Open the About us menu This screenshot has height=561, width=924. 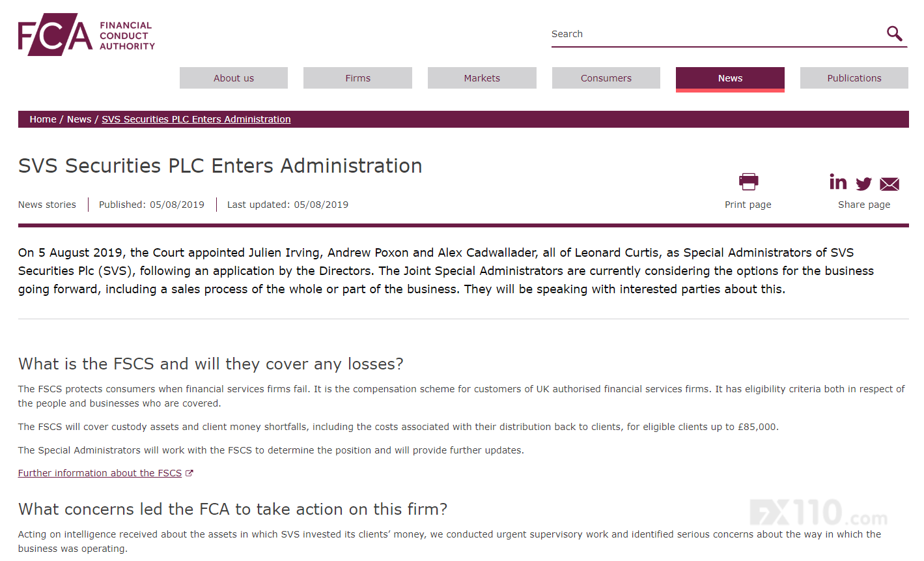point(234,78)
